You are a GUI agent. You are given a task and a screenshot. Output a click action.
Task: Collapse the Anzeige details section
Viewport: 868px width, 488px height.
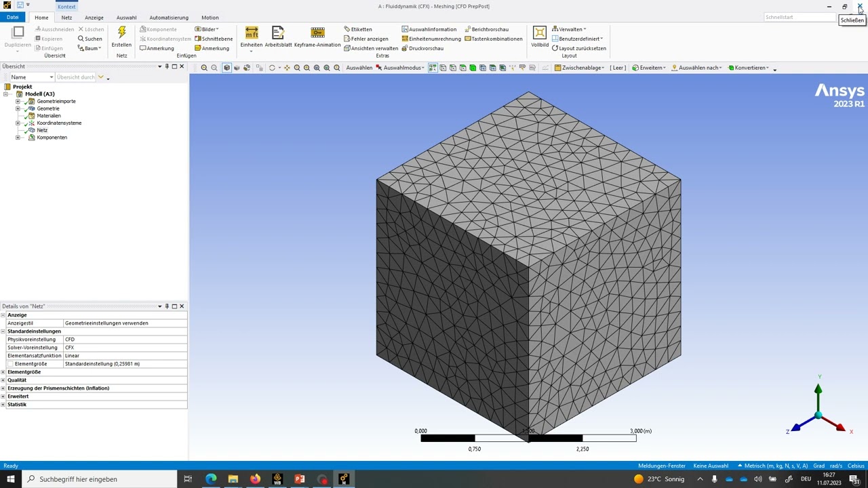pos(3,315)
